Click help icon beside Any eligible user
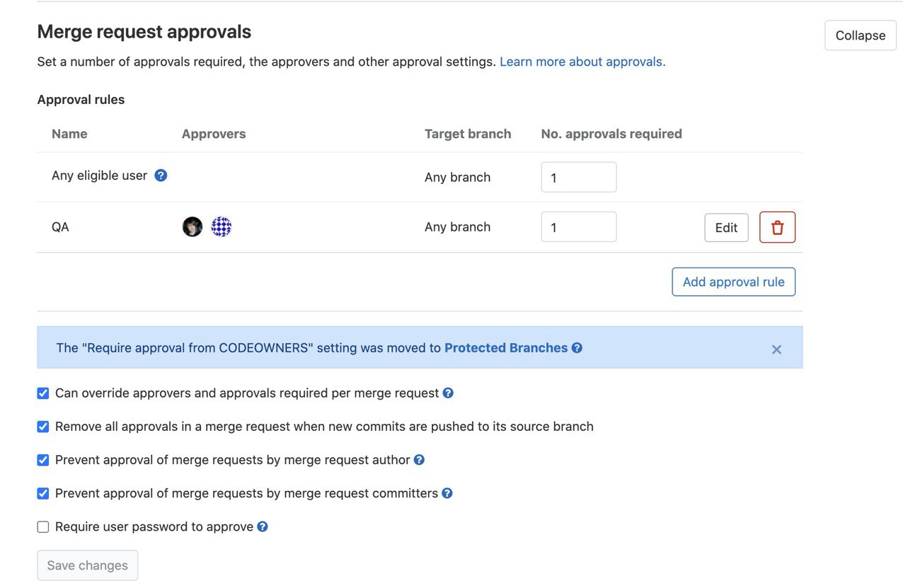This screenshot has height=588, width=906. point(161,175)
